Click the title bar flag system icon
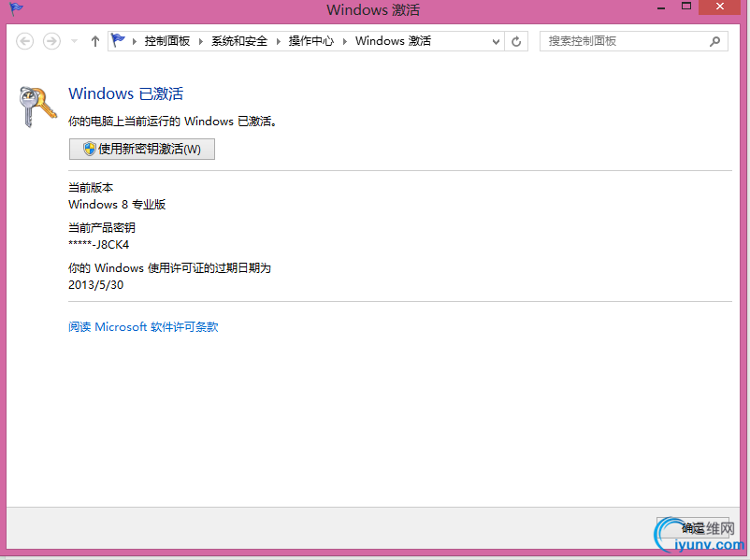This screenshot has width=750, height=560. click(16, 8)
